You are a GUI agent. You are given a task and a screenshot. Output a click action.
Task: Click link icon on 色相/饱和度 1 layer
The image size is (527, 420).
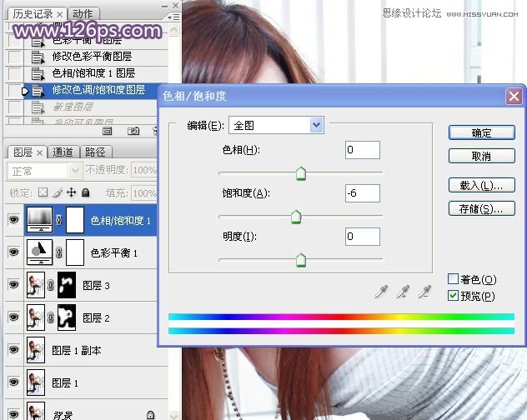pos(59,220)
